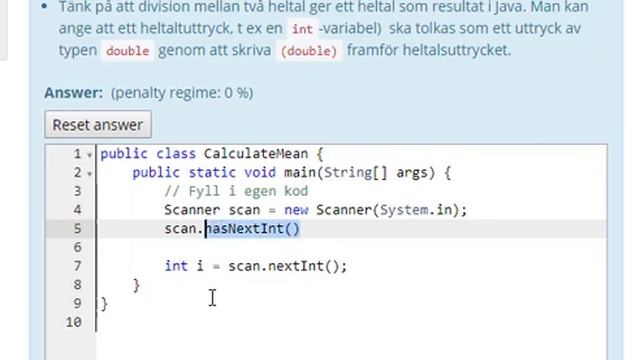Collapse the class fold arrow on line 1
The width and height of the screenshot is (640, 360).
pyautogui.click(x=89, y=155)
